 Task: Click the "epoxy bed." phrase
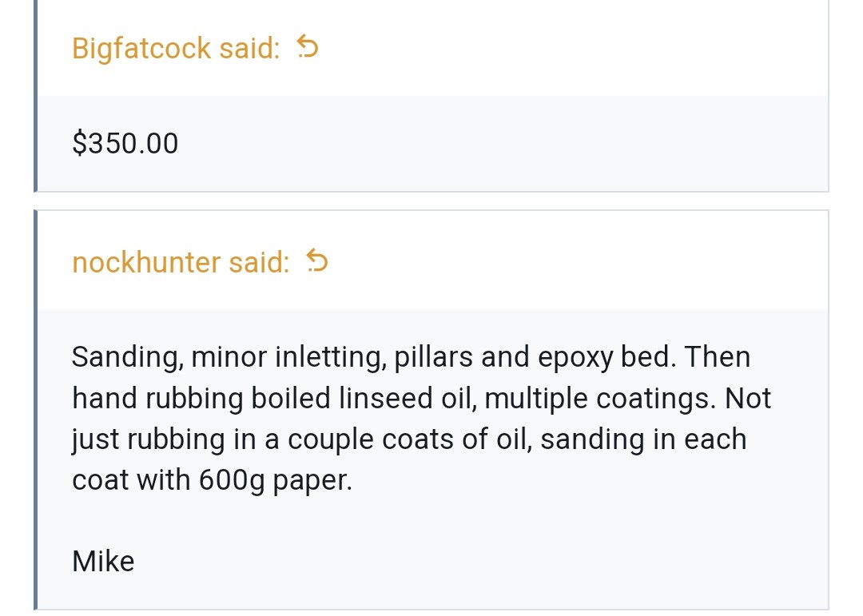(x=607, y=356)
